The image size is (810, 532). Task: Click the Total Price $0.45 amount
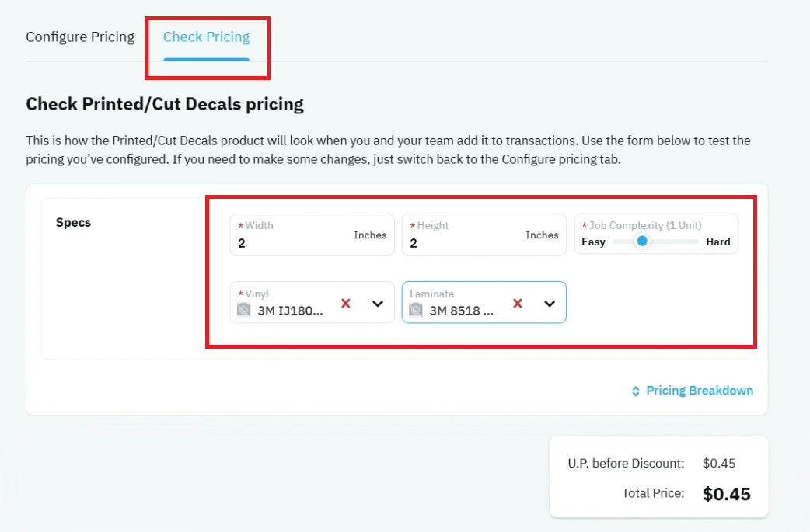pyautogui.click(x=726, y=494)
